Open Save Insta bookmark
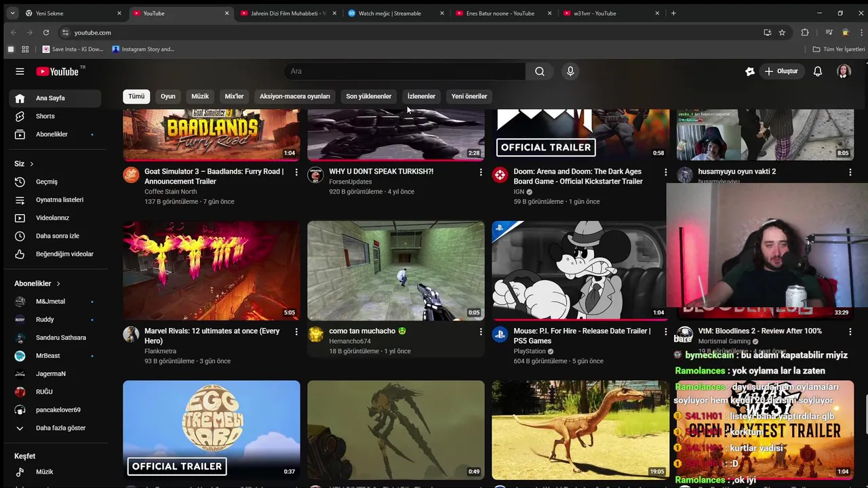The width and height of the screenshot is (868, 488). click(x=73, y=49)
